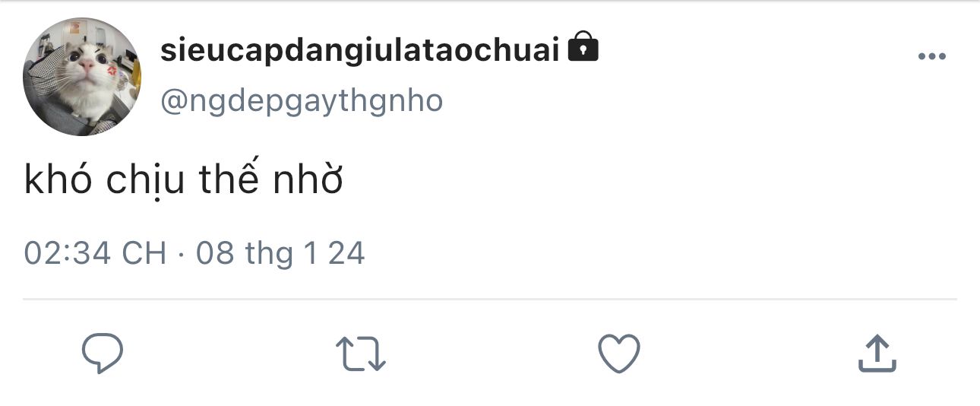Click the 02:34 timestamp

coord(68,253)
